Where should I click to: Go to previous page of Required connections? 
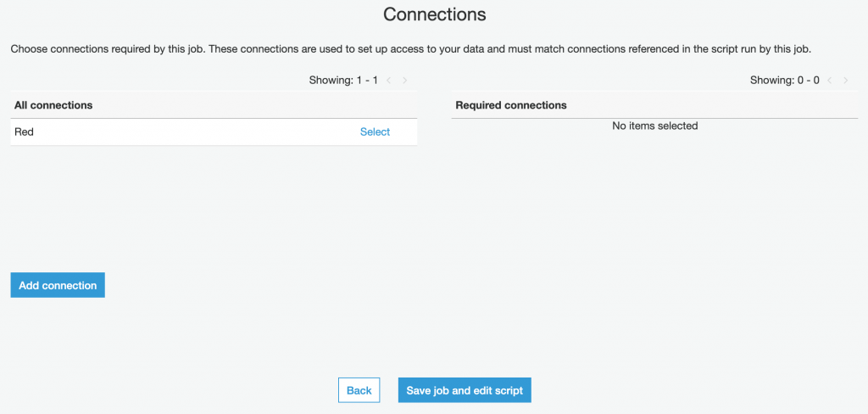830,81
